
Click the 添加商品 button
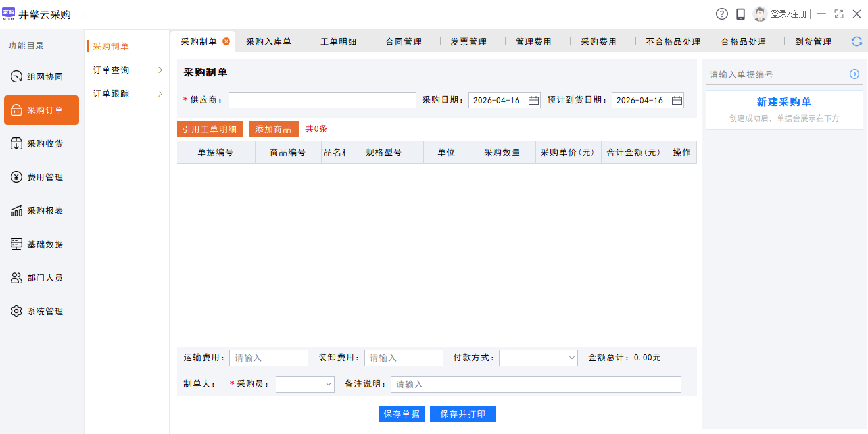coord(274,129)
